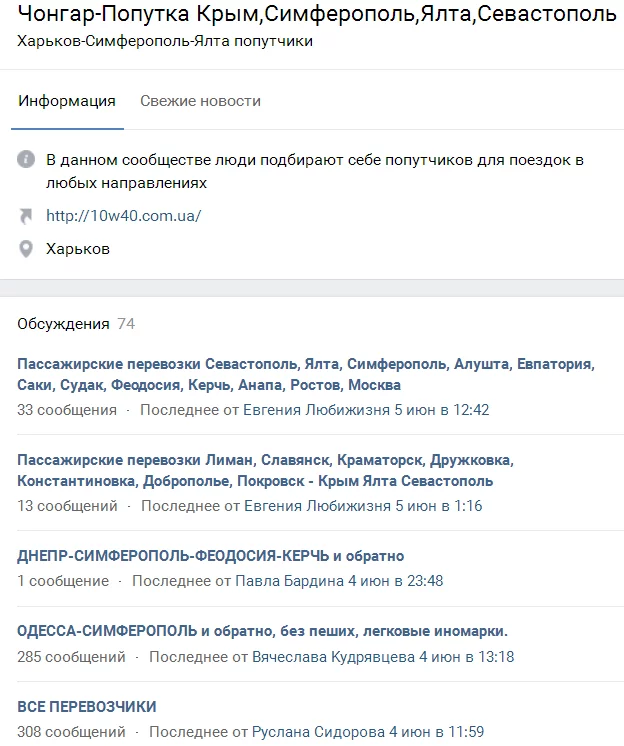Click the Харьков location text
The height and width of the screenshot is (746, 624).
click(78, 249)
